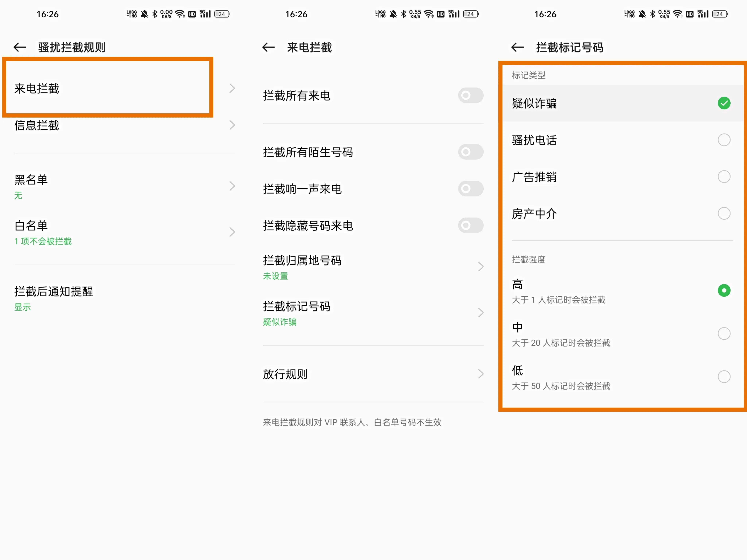Tap 大于 1 人标记时会被拦截 description
This screenshot has height=560, width=747.
tap(559, 300)
